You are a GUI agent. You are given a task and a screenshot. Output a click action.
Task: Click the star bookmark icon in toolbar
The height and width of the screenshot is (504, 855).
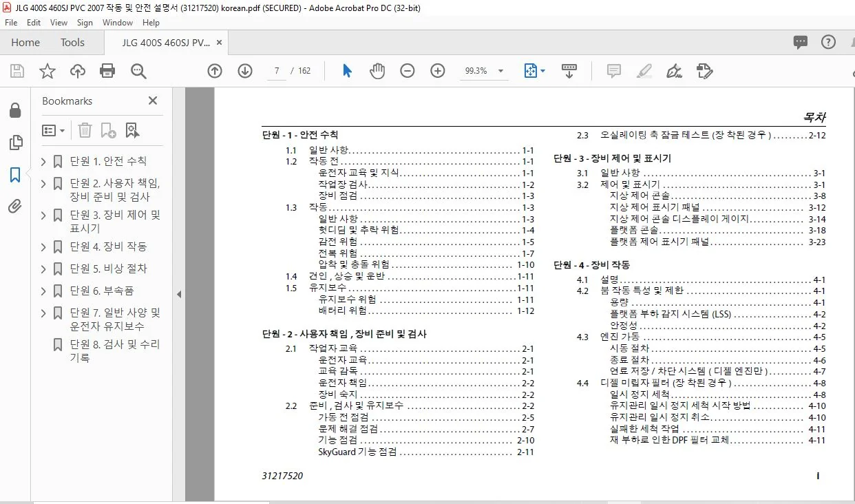point(47,71)
